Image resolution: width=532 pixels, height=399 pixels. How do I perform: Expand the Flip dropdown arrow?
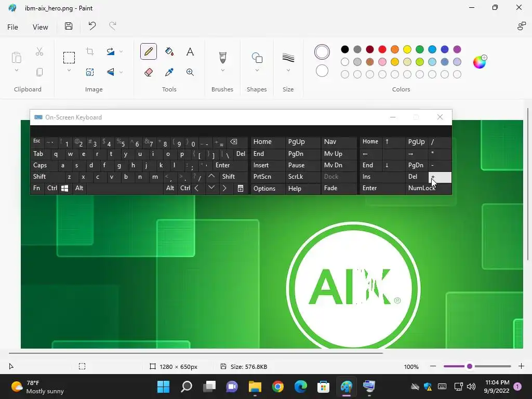pos(121,72)
